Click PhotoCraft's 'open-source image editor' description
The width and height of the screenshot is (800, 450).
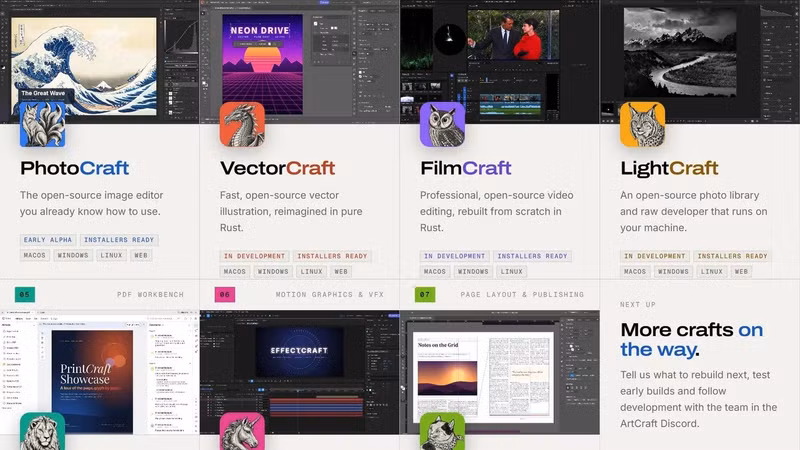click(91, 203)
